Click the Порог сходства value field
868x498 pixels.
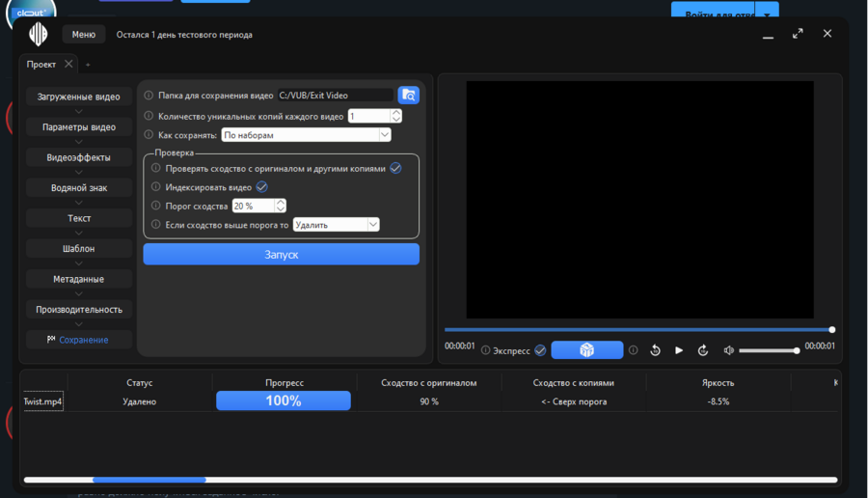[x=254, y=206]
